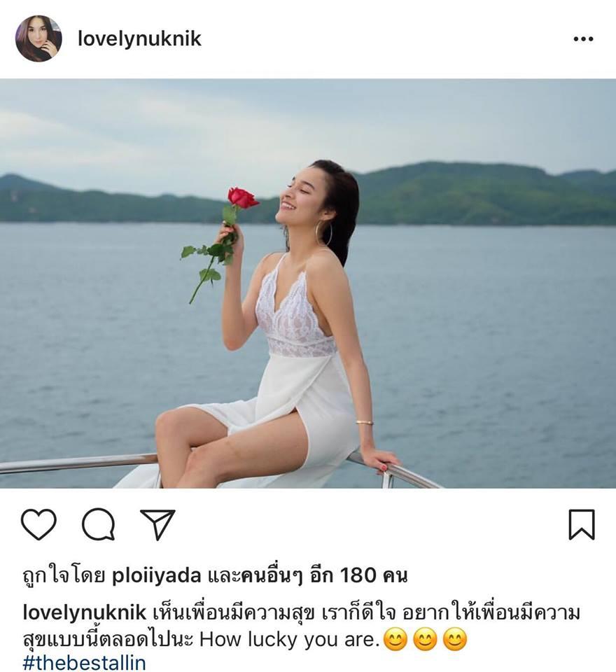Select the "How lucky you are." caption text
616x672 pixels.
pos(290,640)
